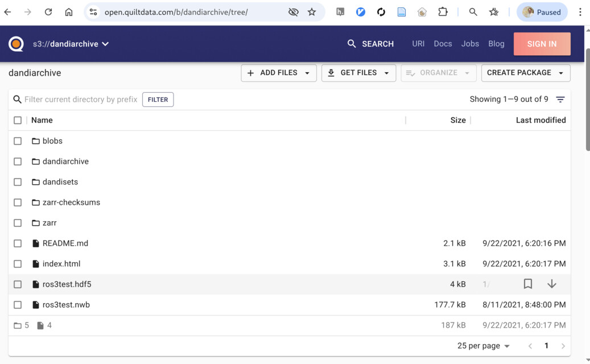This screenshot has height=364, width=590.
Task: Select the index.html checkbox
Action: pos(18,264)
